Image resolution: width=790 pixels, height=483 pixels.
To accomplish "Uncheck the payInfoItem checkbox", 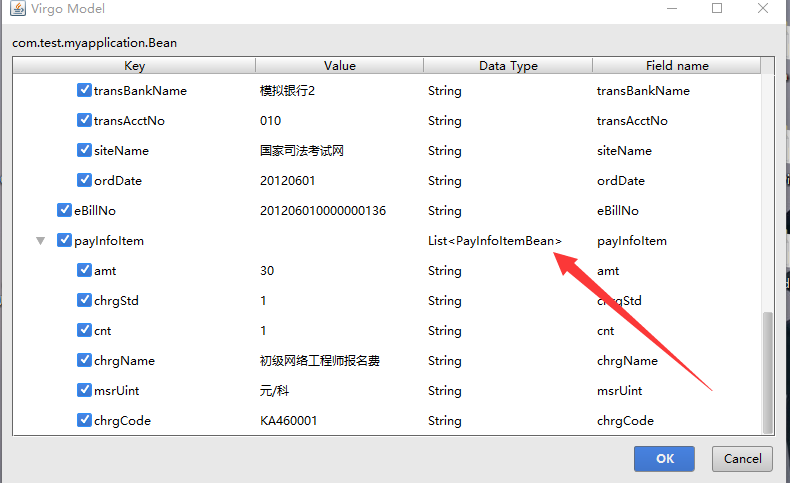I will tap(64, 240).
